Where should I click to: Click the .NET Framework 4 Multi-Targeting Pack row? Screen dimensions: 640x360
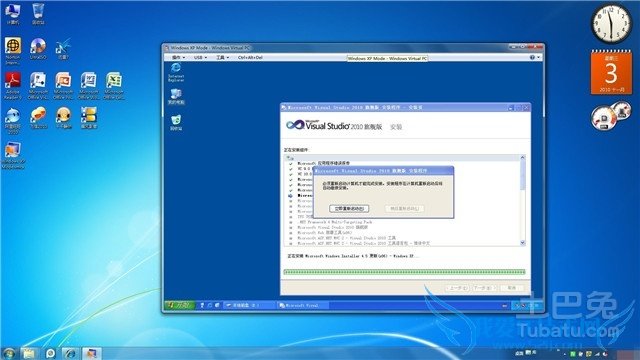pos(335,222)
